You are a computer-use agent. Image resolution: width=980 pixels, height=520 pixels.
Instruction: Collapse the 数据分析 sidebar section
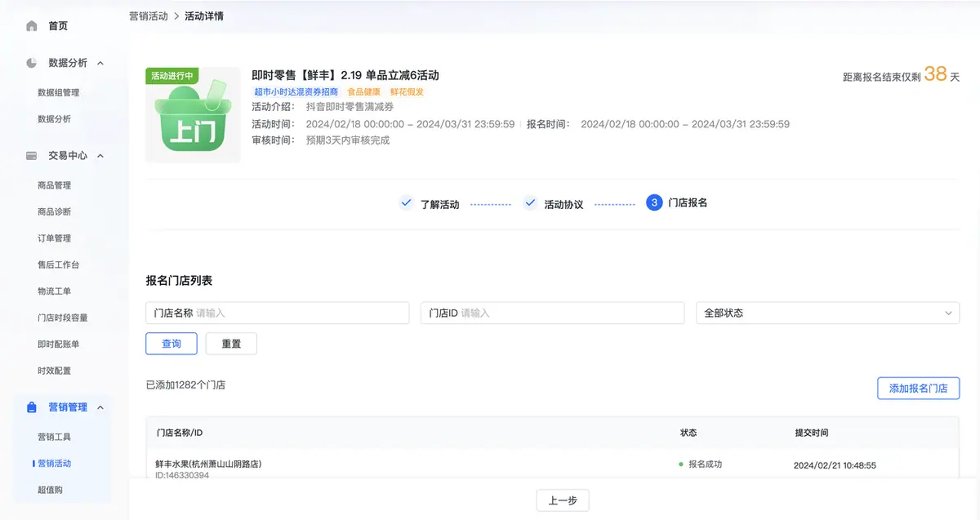tap(100, 63)
